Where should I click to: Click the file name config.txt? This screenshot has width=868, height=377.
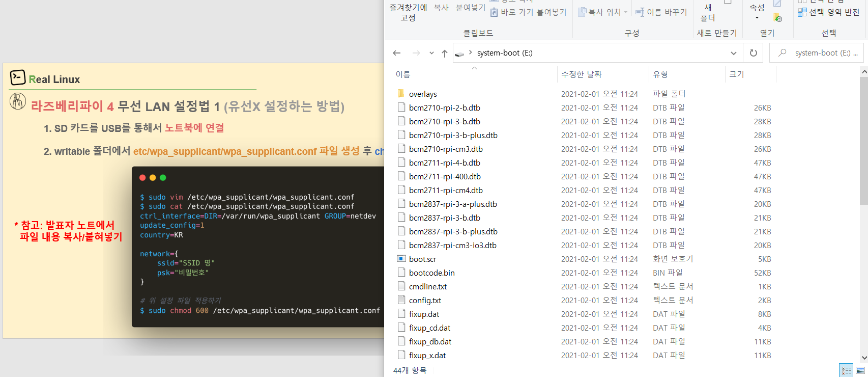(425, 301)
